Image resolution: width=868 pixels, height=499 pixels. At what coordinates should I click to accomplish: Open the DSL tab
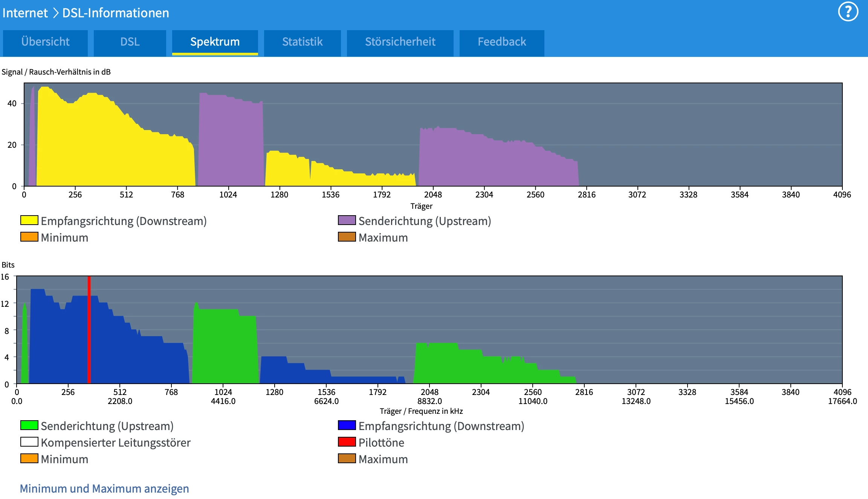point(130,42)
